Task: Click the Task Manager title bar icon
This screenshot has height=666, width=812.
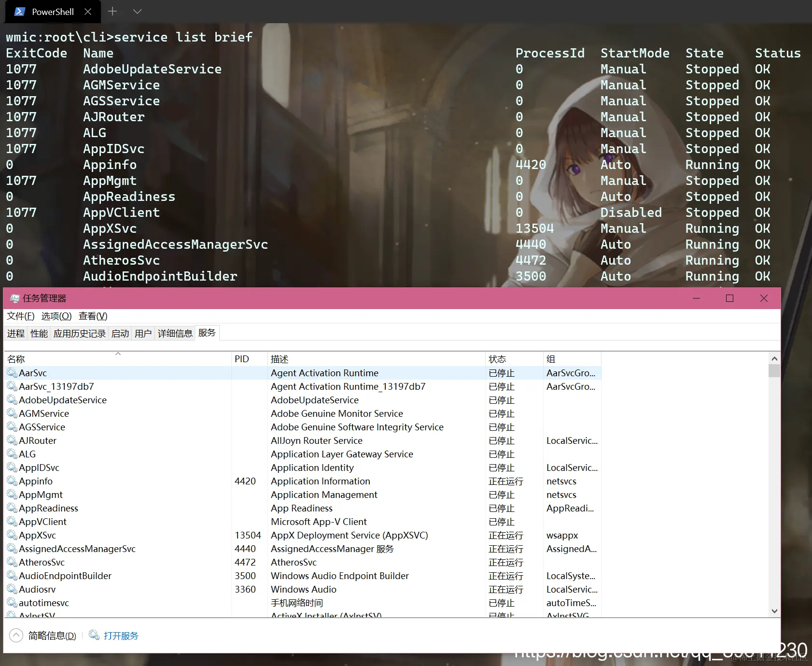Action: 14,298
